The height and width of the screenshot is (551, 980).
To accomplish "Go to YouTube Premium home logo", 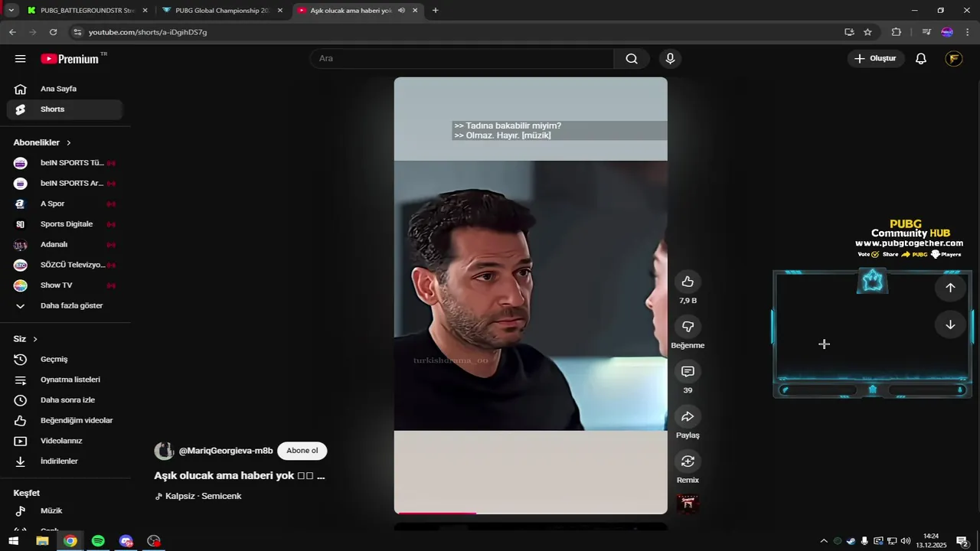I will tap(70, 59).
